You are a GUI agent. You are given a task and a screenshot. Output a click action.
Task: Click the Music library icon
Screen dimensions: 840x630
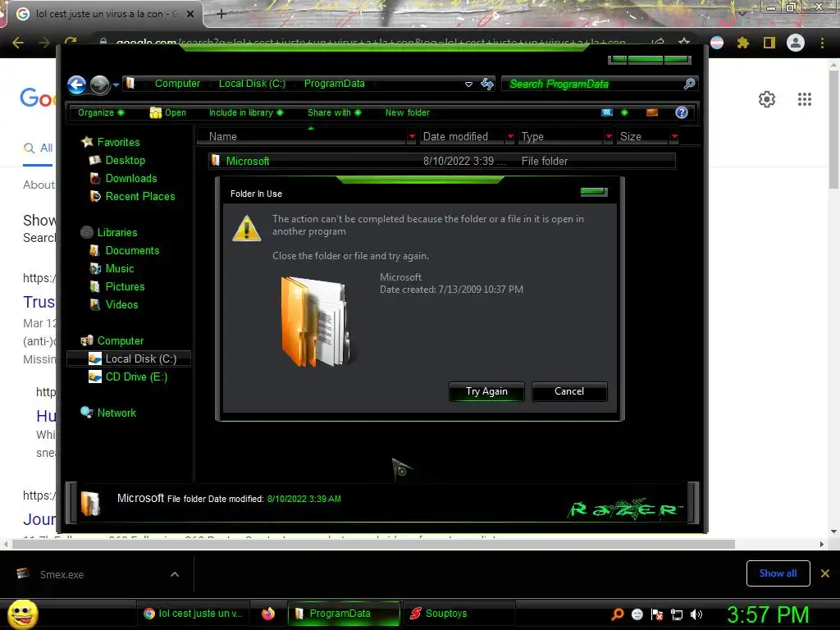click(x=95, y=268)
